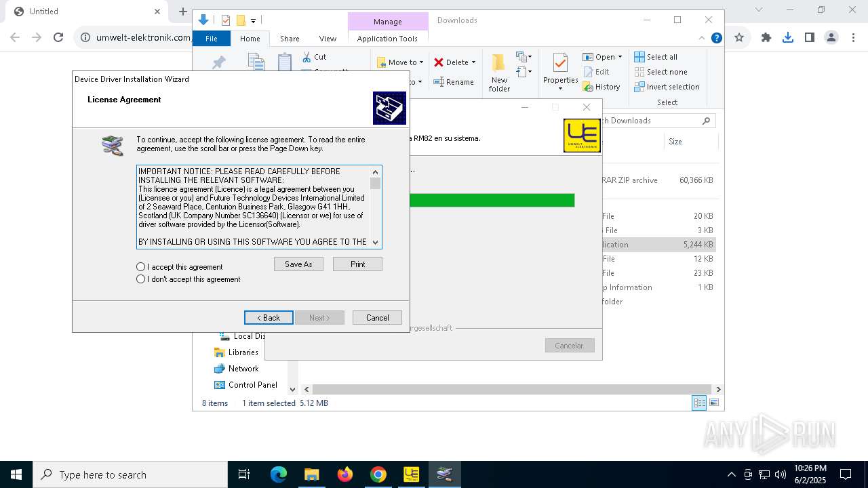The image size is (868, 488).
Task: Click taskbar volume icon
Action: tap(781, 474)
